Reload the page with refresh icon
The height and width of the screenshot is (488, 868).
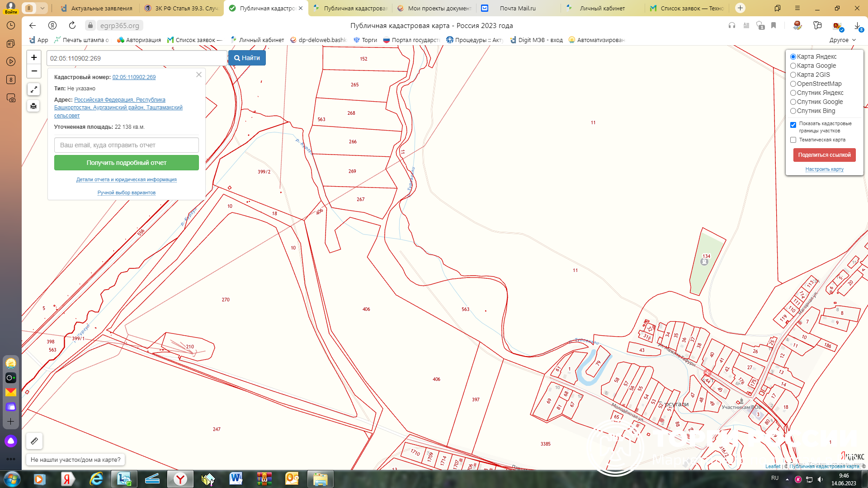point(72,25)
